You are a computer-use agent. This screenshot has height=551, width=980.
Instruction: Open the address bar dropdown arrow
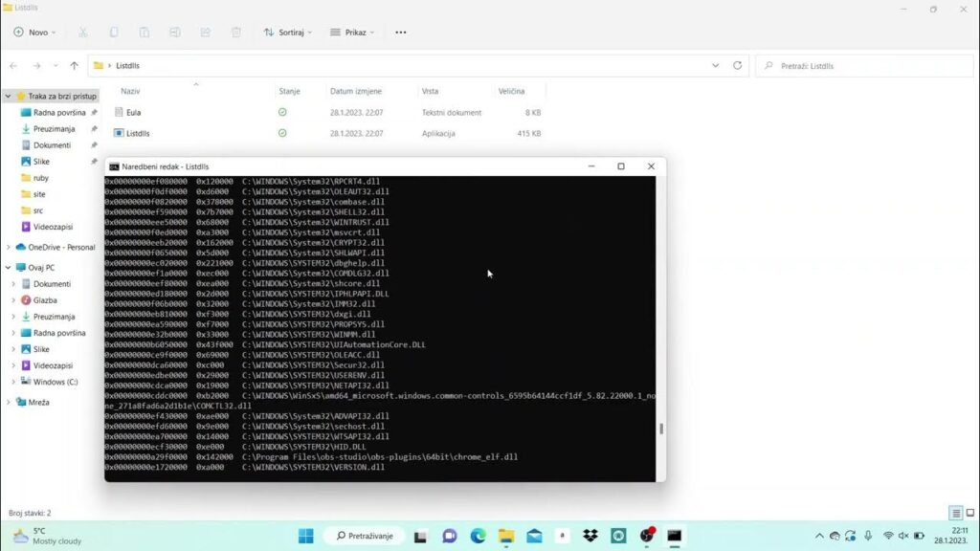(714, 66)
